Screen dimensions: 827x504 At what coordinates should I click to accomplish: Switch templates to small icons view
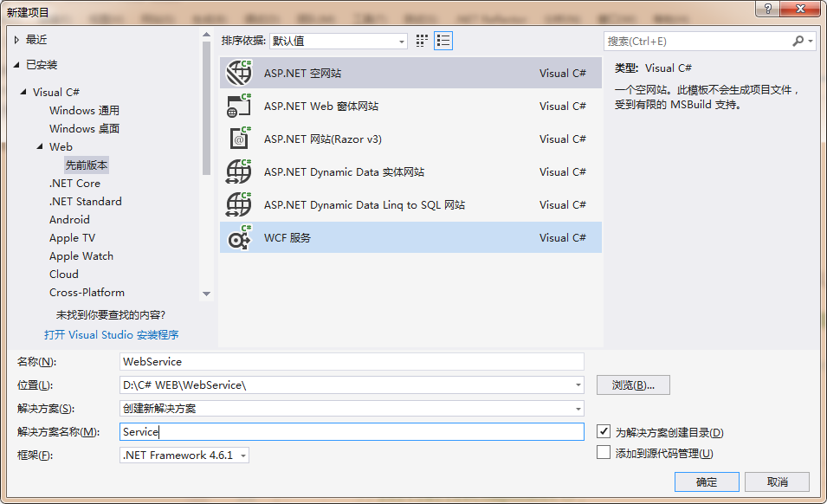tap(422, 41)
